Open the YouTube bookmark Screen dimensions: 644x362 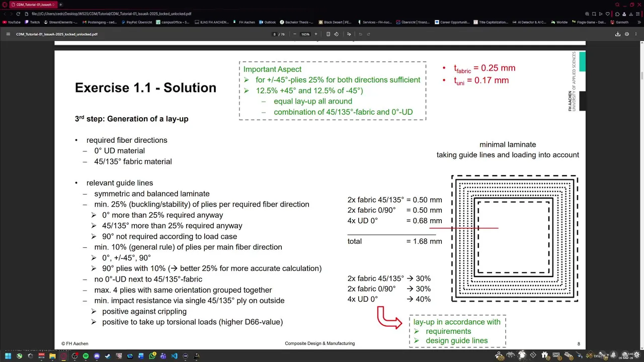point(12,22)
